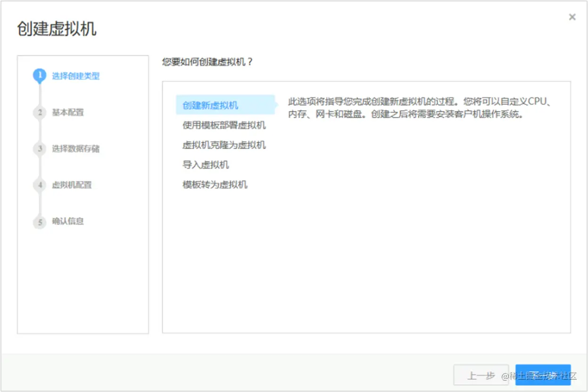Go to 选择数据存储 step label
This screenshot has width=588, height=392.
[76, 149]
